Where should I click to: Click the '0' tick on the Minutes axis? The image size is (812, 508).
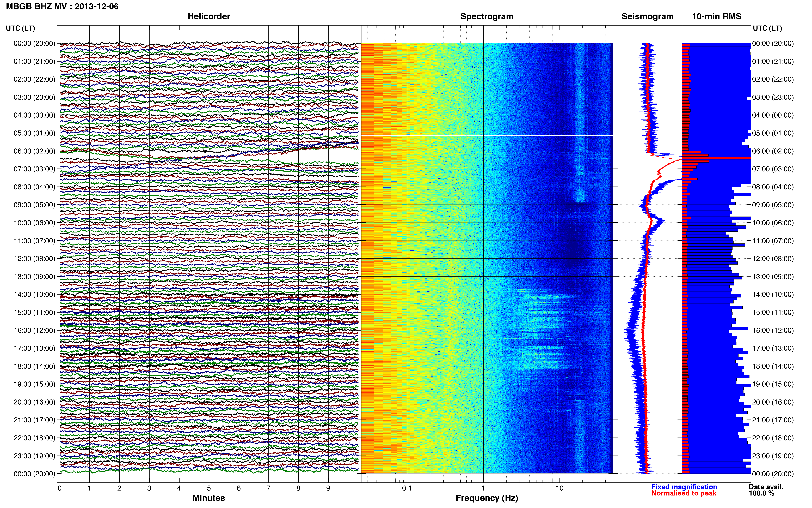pyautogui.click(x=59, y=488)
